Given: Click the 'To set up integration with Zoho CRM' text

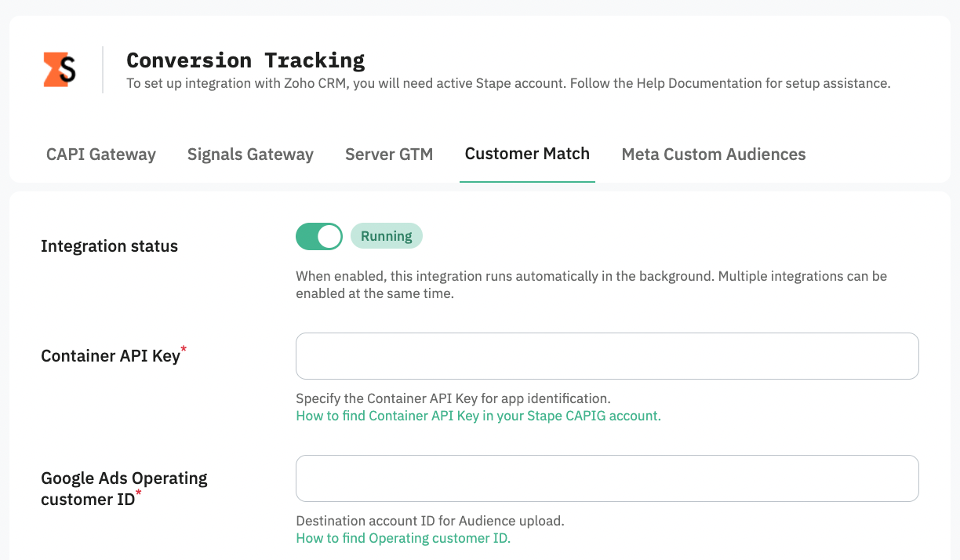Looking at the screenshot, I should [x=508, y=83].
